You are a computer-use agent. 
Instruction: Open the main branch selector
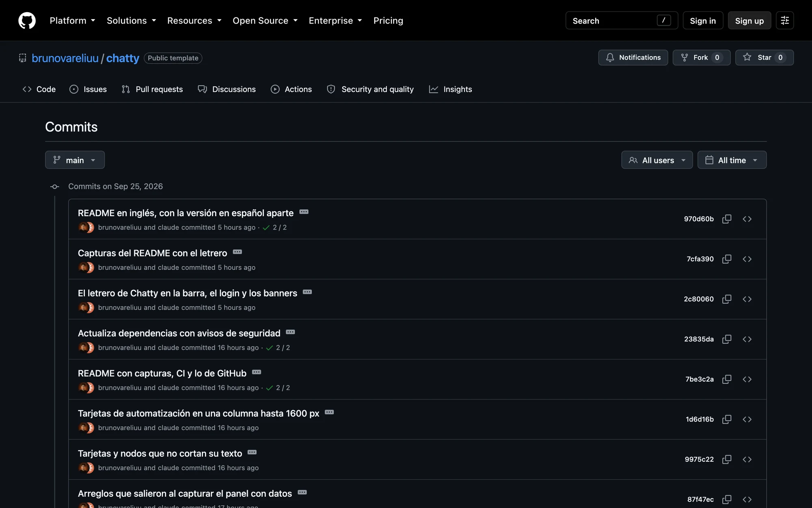(75, 160)
